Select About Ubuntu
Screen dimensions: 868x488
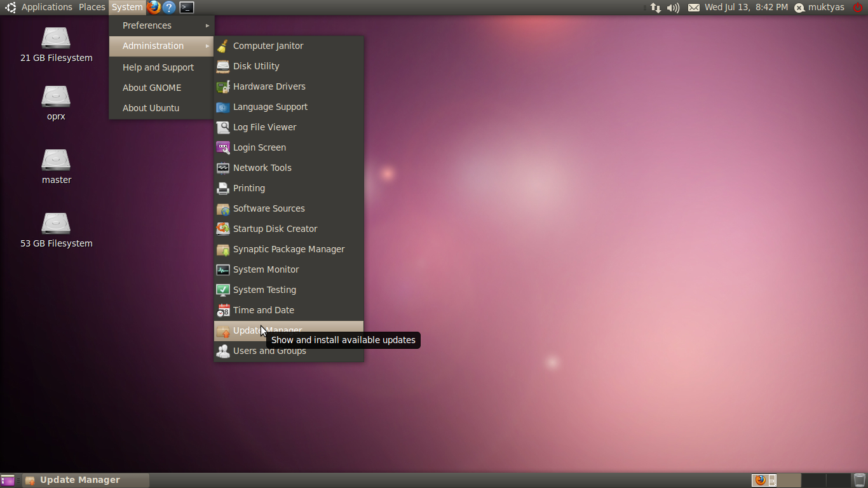pos(161,108)
